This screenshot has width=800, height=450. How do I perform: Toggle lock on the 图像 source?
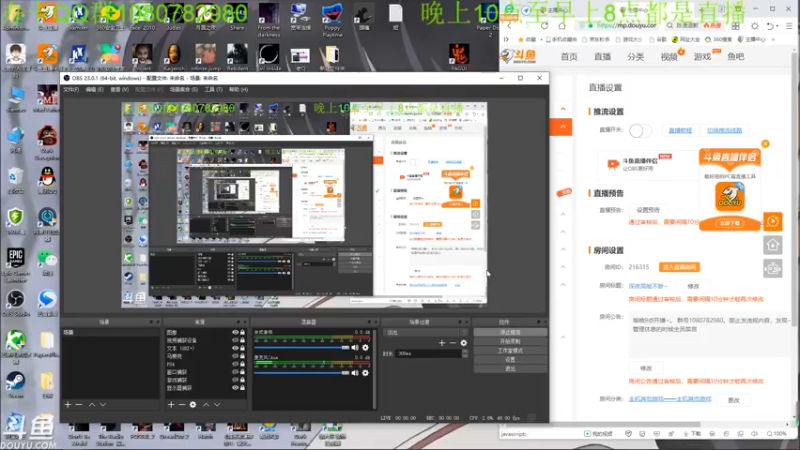point(242,332)
